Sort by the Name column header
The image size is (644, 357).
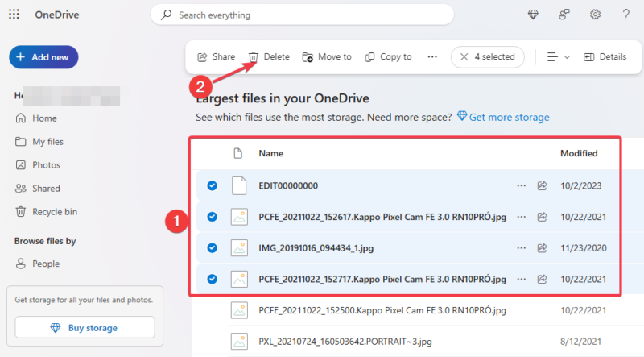coord(271,153)
